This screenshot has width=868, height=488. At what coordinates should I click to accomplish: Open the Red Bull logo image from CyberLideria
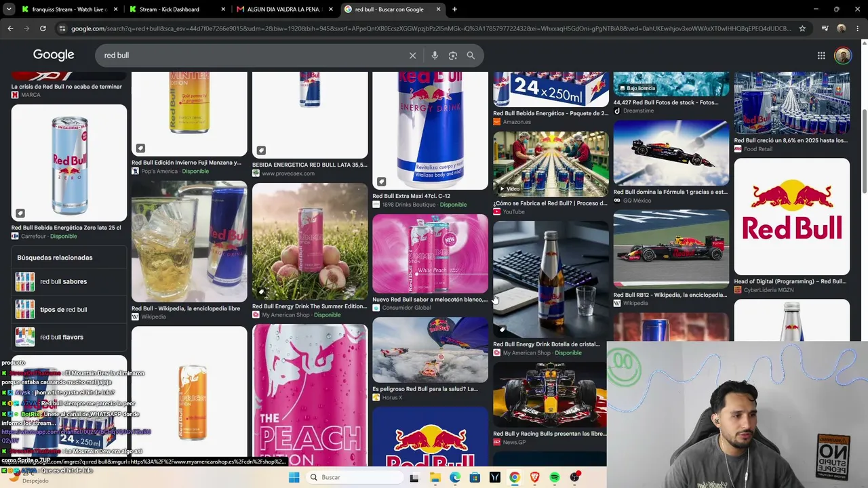[x=791, y=217]
